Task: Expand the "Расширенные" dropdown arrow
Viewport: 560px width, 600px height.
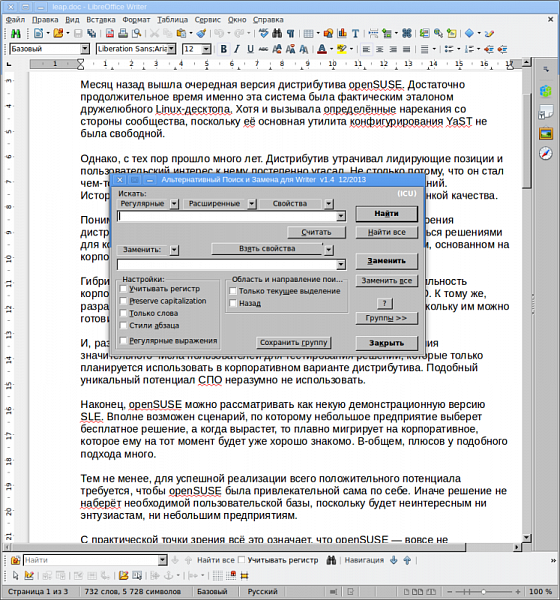Action: [x=251, y=204]
